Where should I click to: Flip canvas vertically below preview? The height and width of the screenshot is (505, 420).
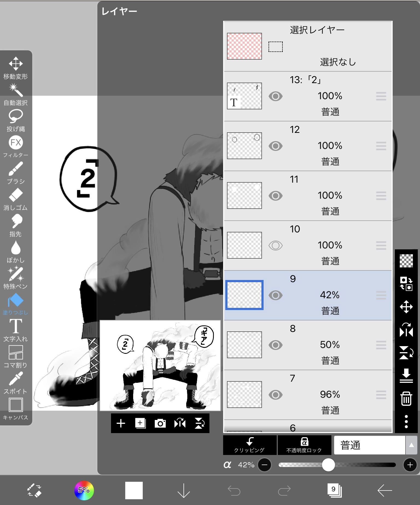[200, 424]
